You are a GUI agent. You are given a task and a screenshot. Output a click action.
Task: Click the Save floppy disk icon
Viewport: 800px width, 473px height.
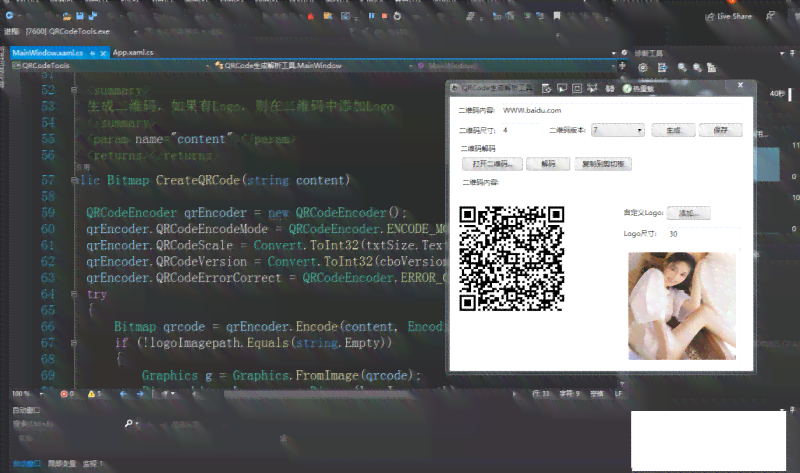click(80, 16)
